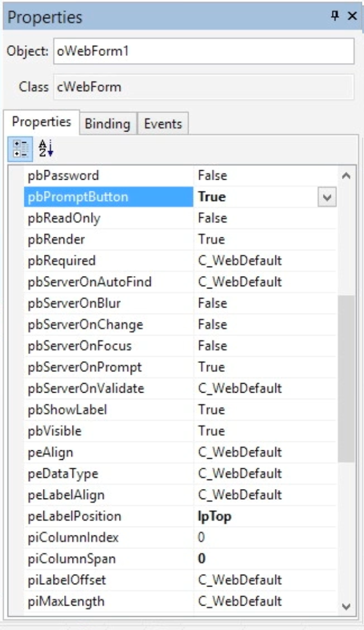Click the pbRequired C_WebDefault value
Image resolution: width=364 pixels, height=630 pixels.
pyautogui.click(x=240, y=261)
